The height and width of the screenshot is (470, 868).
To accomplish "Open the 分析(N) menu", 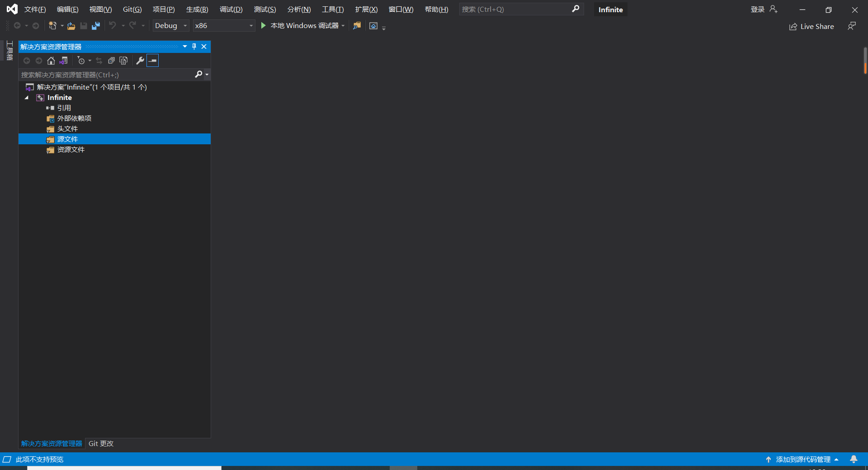I will [x=299, y=9].
